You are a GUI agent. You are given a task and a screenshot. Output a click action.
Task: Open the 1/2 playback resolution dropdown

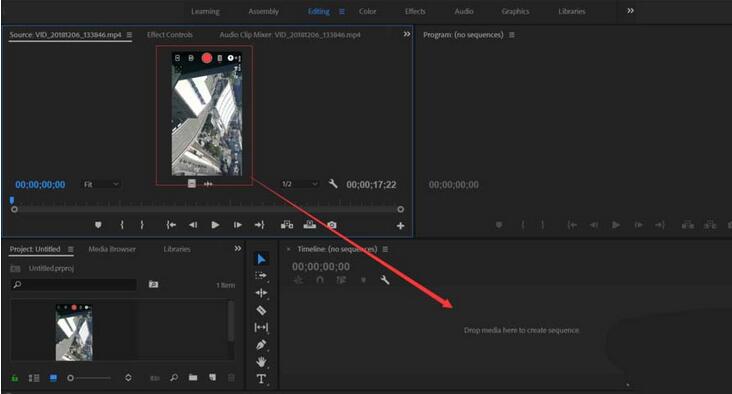pos(300,184)
